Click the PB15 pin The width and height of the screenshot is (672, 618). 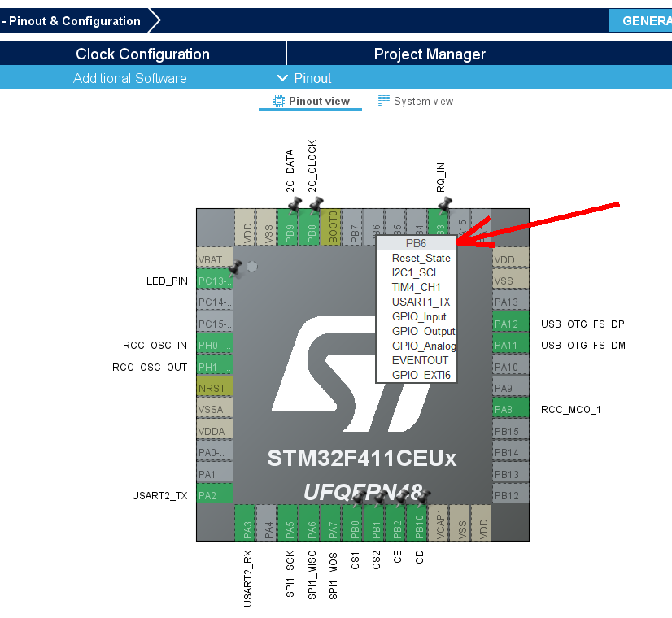[510, 431]
